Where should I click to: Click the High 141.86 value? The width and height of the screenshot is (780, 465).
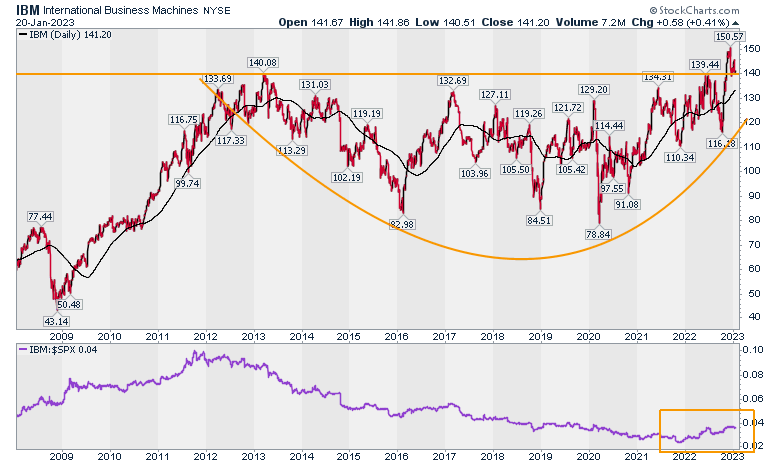coord(380,22)
